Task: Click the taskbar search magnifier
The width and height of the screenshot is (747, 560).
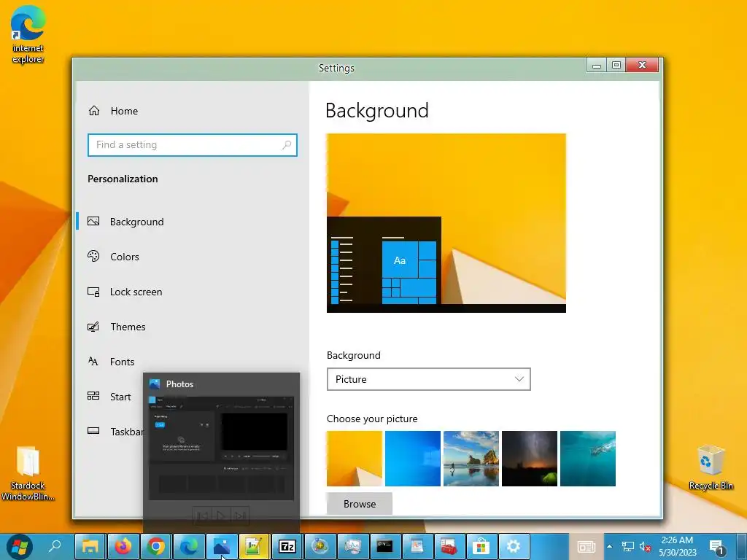Action: [x=55, y=545]
